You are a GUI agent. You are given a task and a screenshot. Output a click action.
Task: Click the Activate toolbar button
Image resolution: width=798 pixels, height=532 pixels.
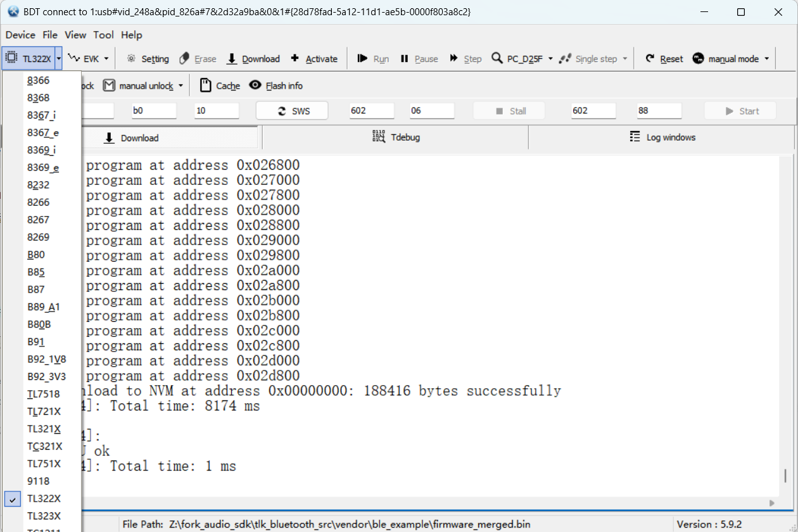314,58
